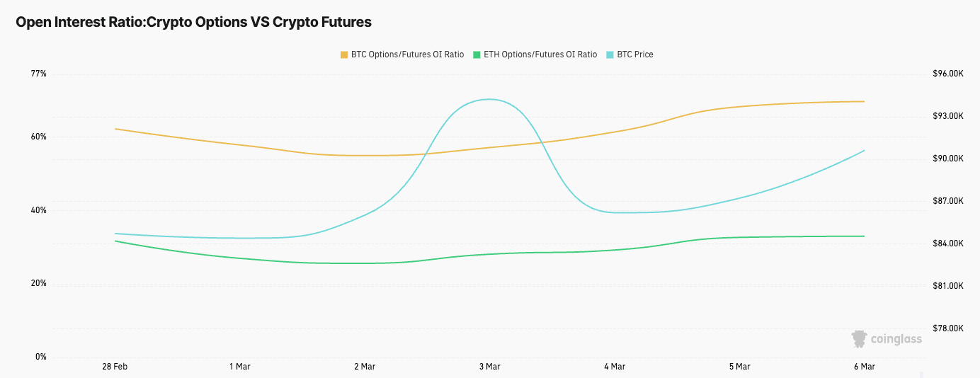
Task: Toggle the BTC Price series label
Action: tap(635, 55)
